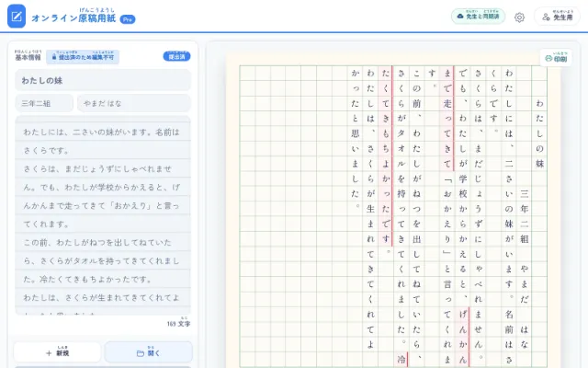Click the blue pencil app logo icon

[x=17, y=17]
